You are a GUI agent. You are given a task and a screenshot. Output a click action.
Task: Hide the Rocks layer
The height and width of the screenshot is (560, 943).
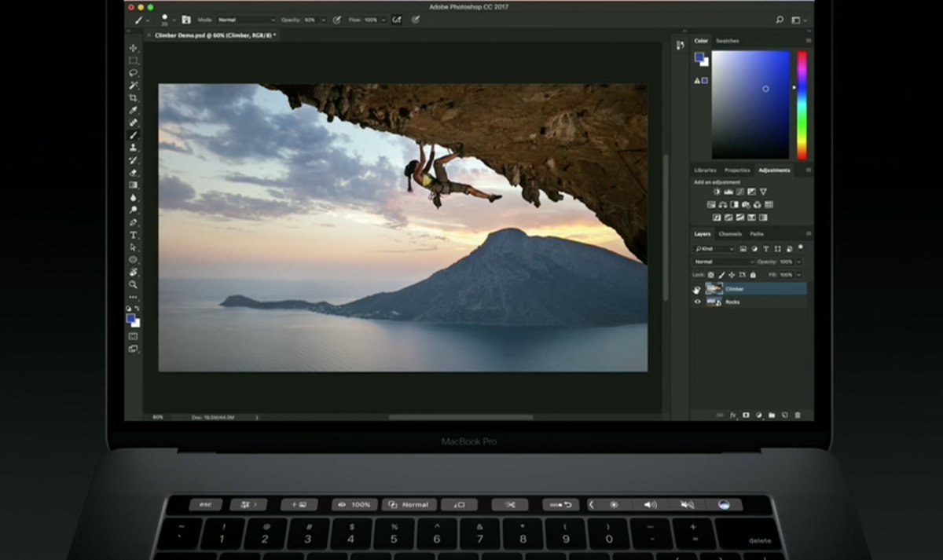click(697, 302)
